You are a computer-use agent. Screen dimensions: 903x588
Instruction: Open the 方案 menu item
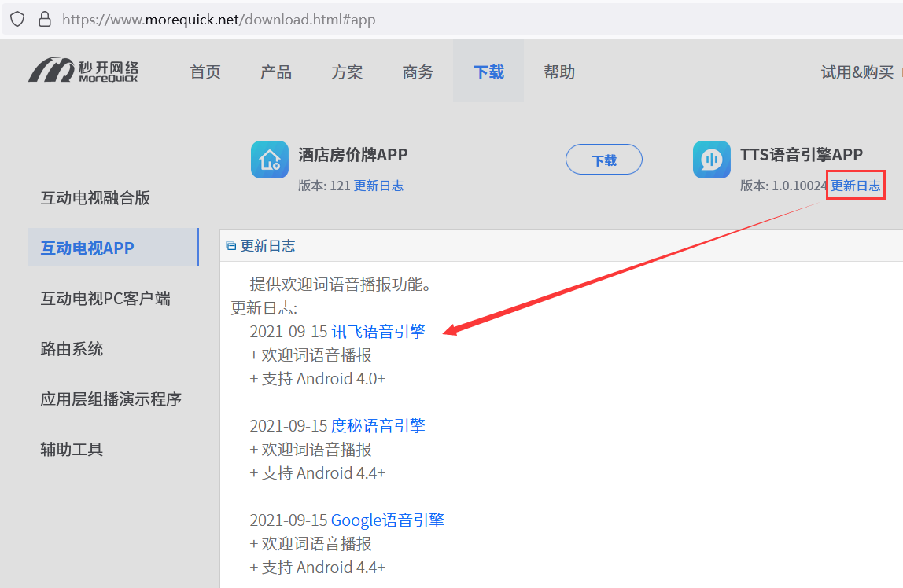pyautogui.click(x=347, y=72)
